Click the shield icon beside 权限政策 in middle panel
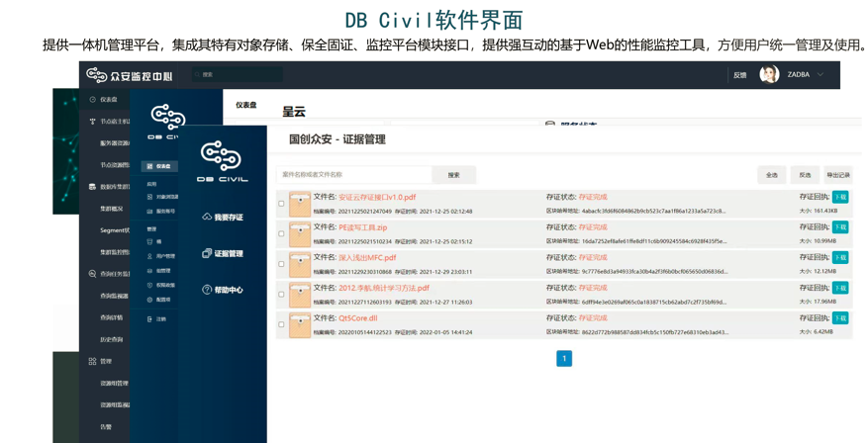Screen dimensions: 868x443 tap(149, 285)
